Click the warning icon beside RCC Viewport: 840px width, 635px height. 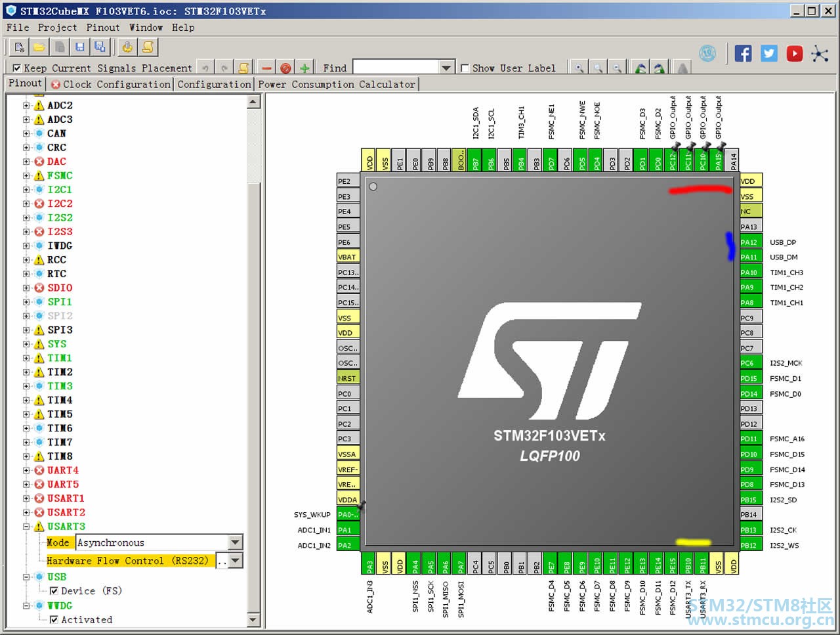[x=39, y=260]
